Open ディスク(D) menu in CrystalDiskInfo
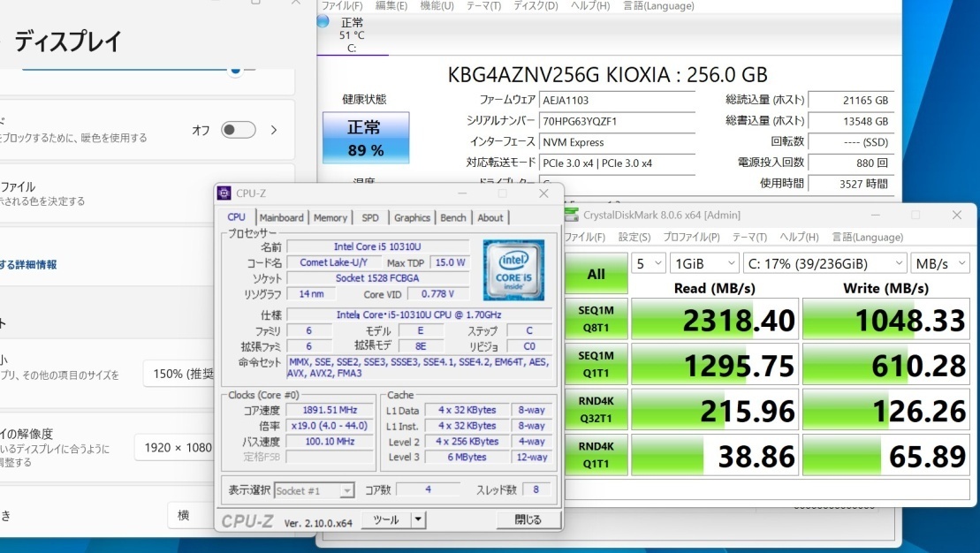Viewport: 980px width, 553px height. 536,5
